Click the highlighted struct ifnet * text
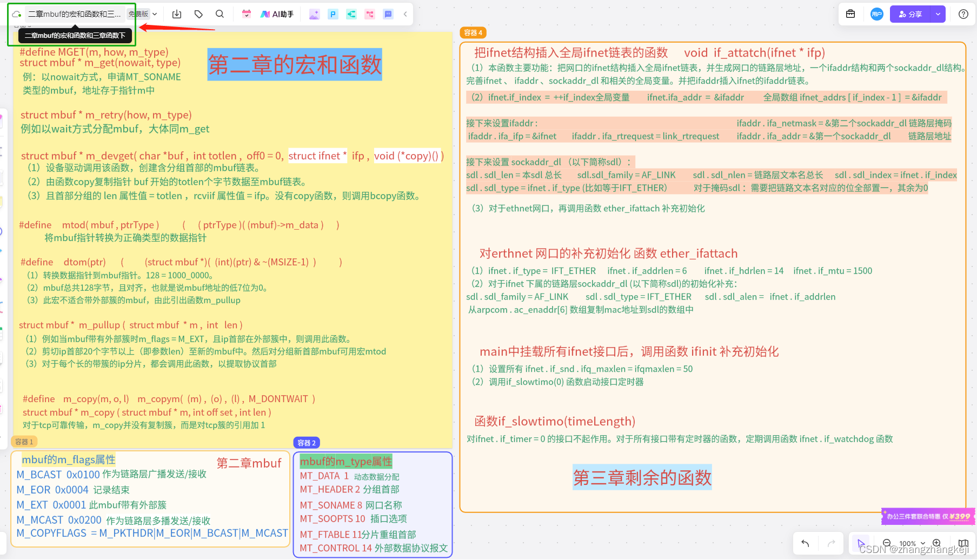This screenshot has height=560, width=977. [317, 156]
